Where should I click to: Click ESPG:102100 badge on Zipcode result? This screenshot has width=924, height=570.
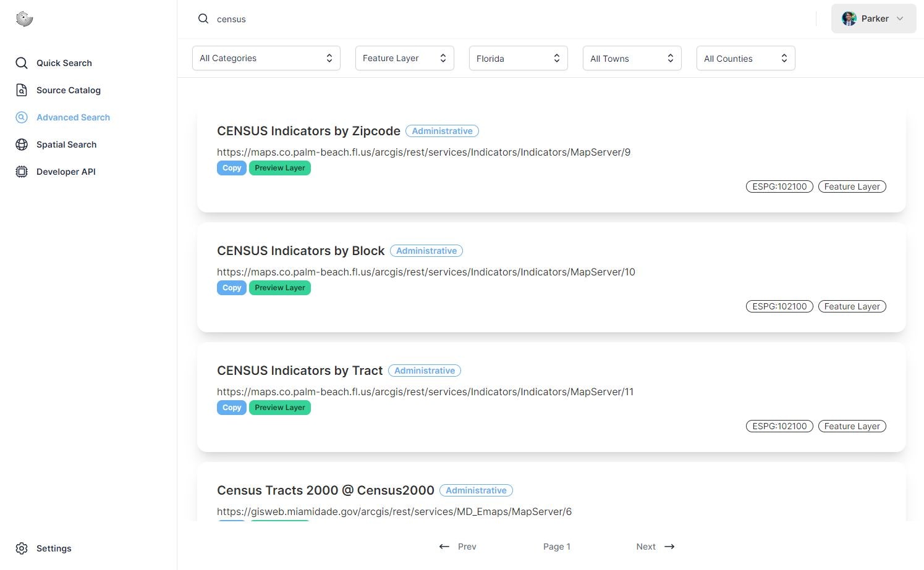coord(779,187)
